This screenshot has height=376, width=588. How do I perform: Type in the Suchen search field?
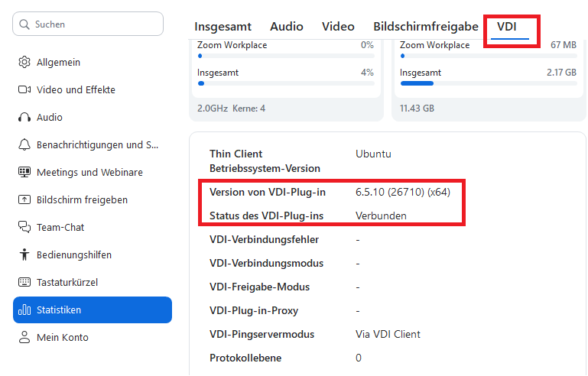(96, 24)
